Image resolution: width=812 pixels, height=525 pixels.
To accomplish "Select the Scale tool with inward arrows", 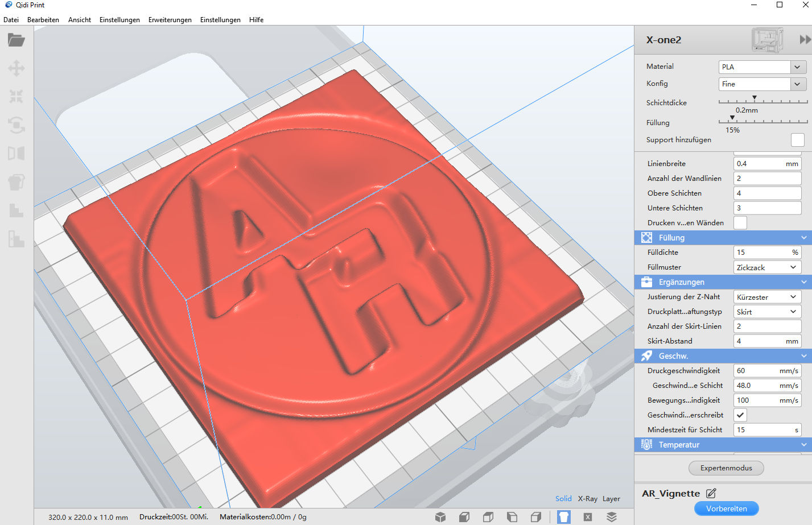I will pos(16,96).
